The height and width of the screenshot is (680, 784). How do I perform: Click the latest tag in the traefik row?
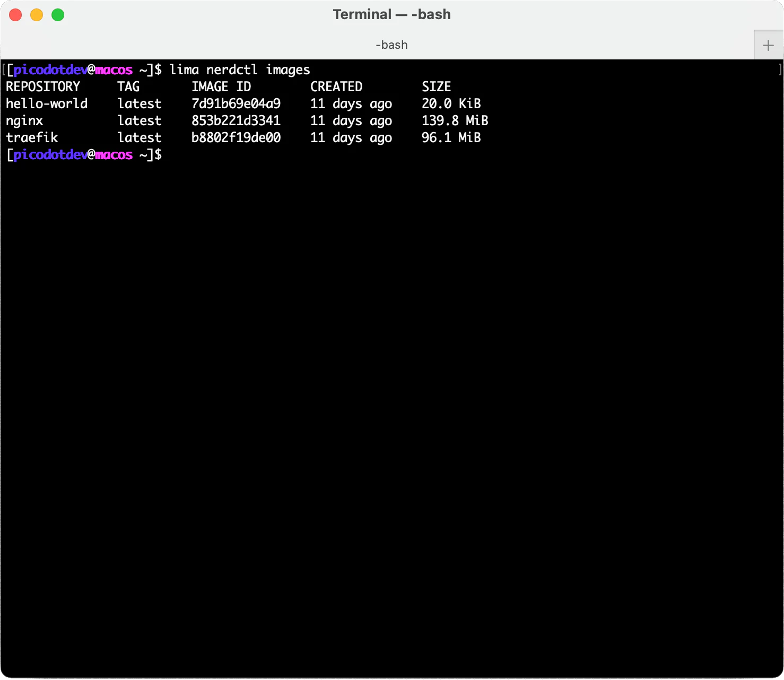click(140, 137)
